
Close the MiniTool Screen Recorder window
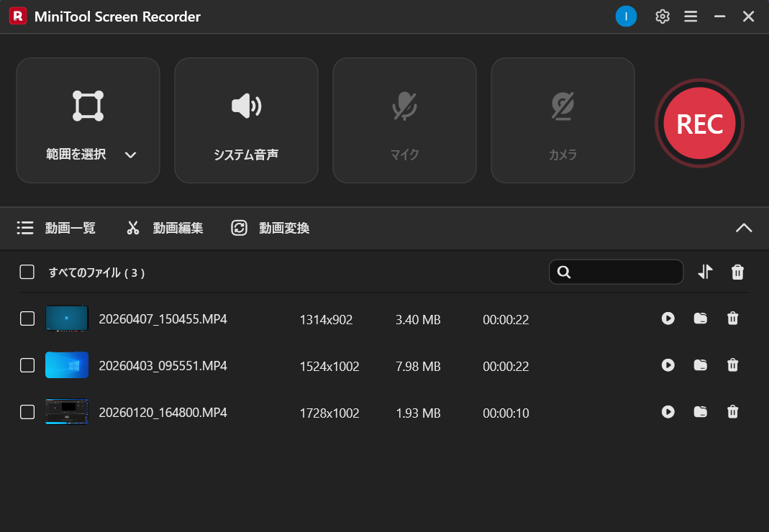[748, 17]
